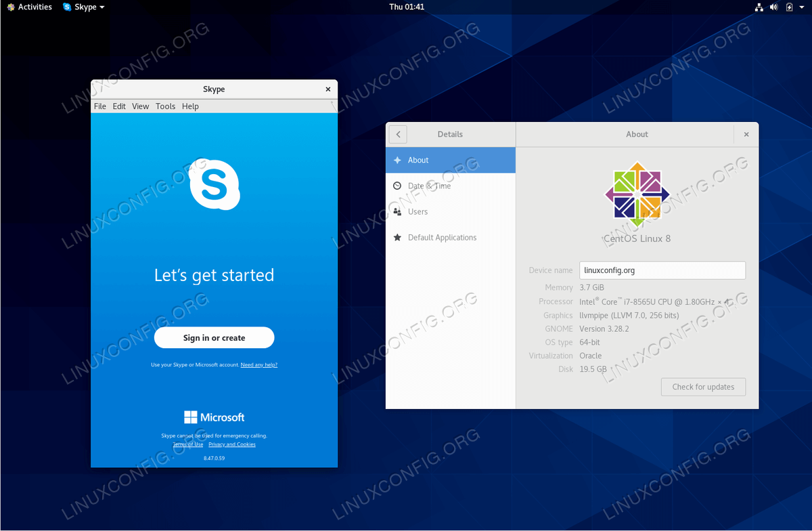Click the Check for updates button
812x531 pixels.
click(703, 387)
